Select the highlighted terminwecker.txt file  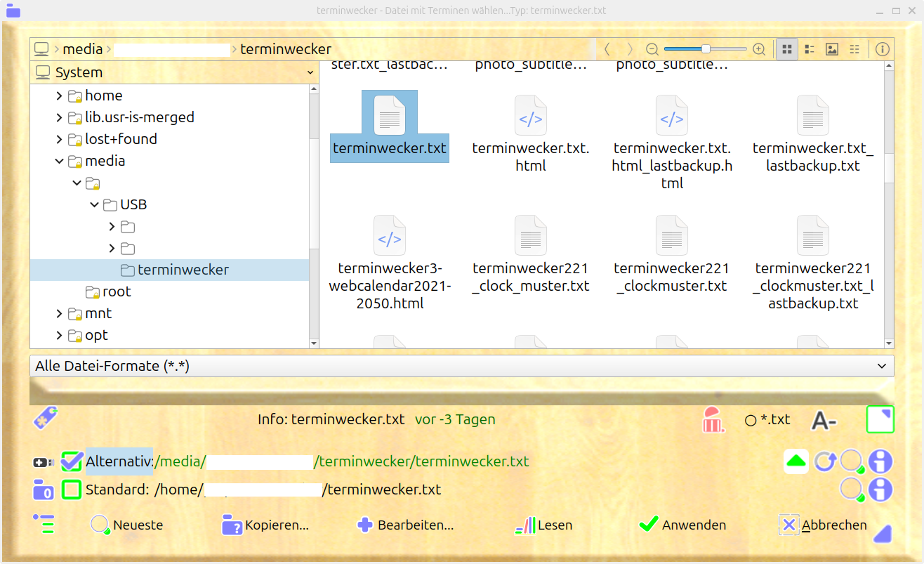(390, 126)
